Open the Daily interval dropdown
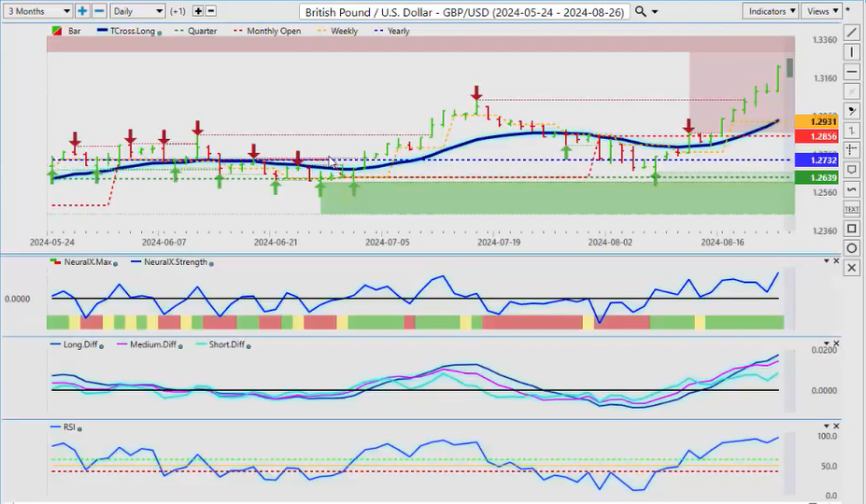The image size is (866, 504). point(137,11)
